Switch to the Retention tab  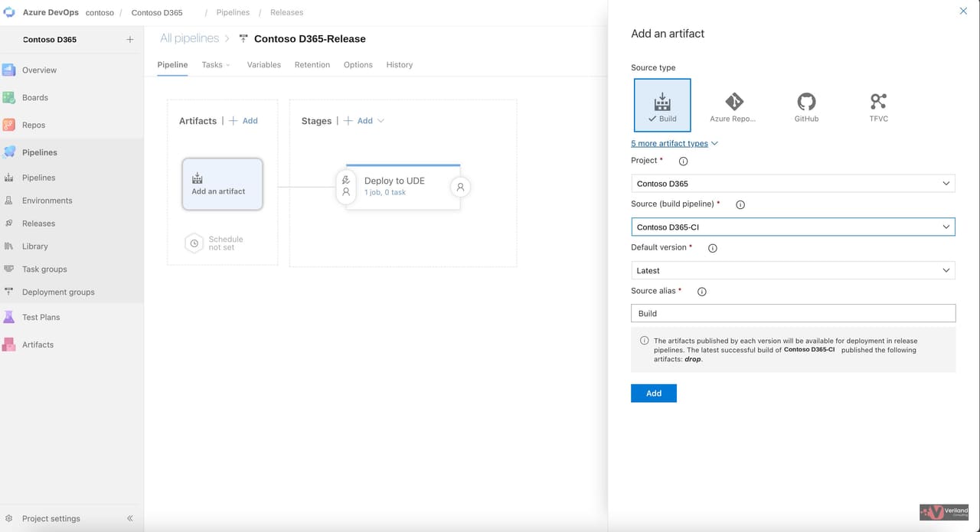point(312,65)
